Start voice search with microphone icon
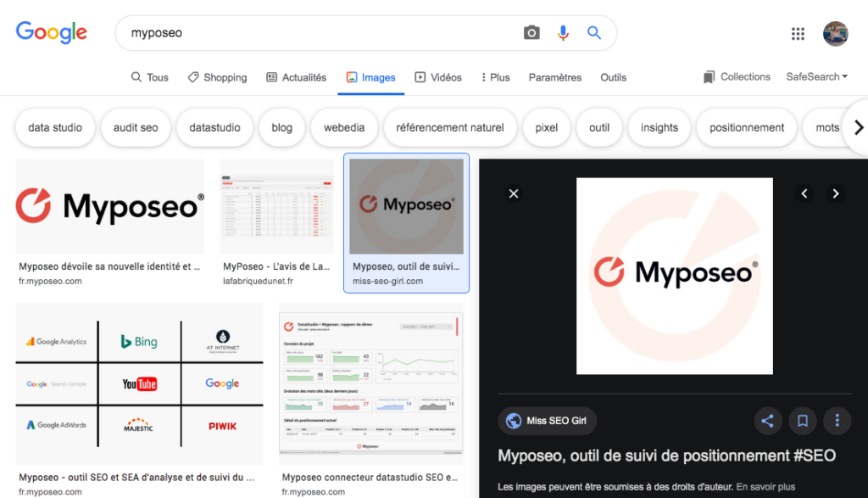The width and height of the screenshot is (868, 498). coord(563,33)
